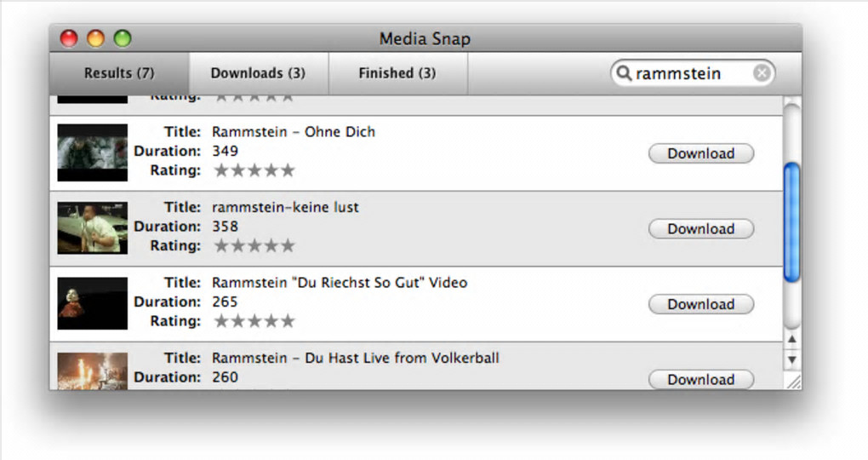Click the red close window button

(x=69, y=38)
